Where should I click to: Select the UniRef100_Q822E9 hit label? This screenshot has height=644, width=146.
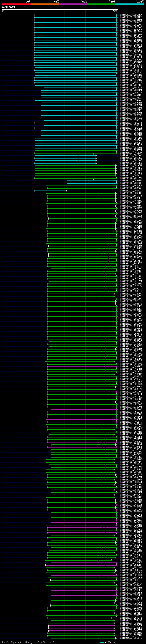coord(131,309)
